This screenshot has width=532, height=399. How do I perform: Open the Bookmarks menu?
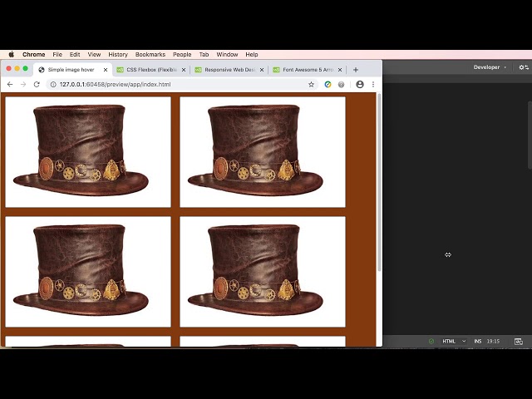coord(150,54)
